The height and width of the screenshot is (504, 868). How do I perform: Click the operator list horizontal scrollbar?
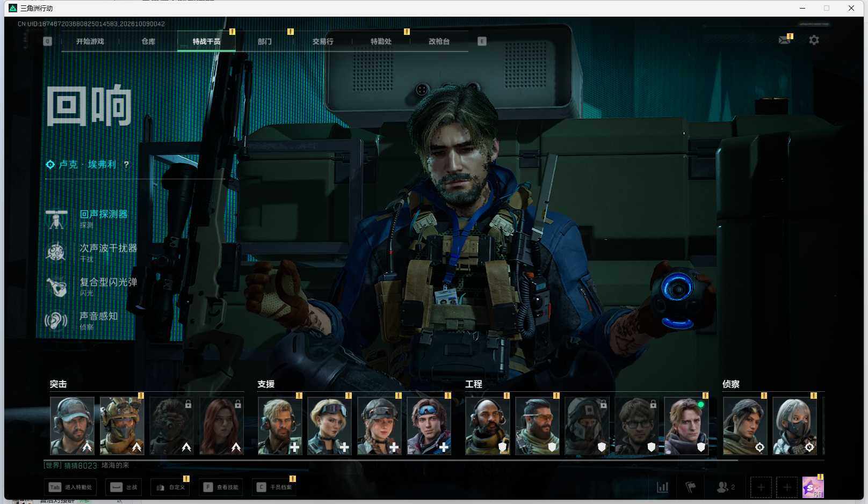pyautogui.click(x=391, y=460)
